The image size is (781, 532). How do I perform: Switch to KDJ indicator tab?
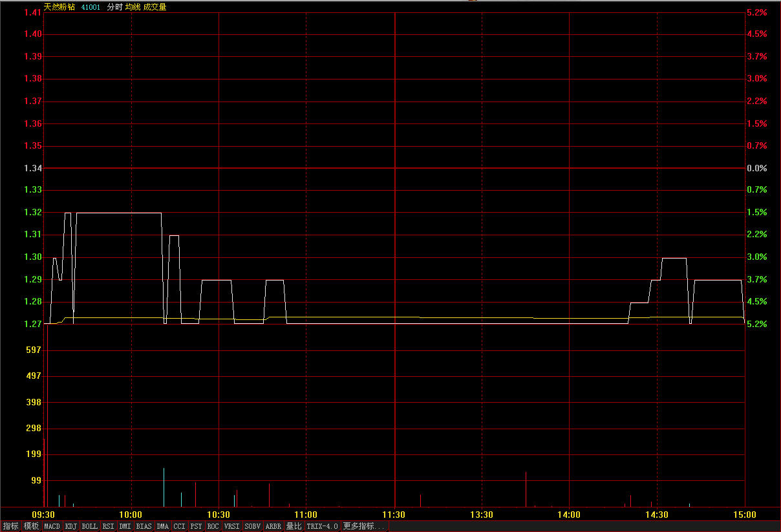coord(71,526)
